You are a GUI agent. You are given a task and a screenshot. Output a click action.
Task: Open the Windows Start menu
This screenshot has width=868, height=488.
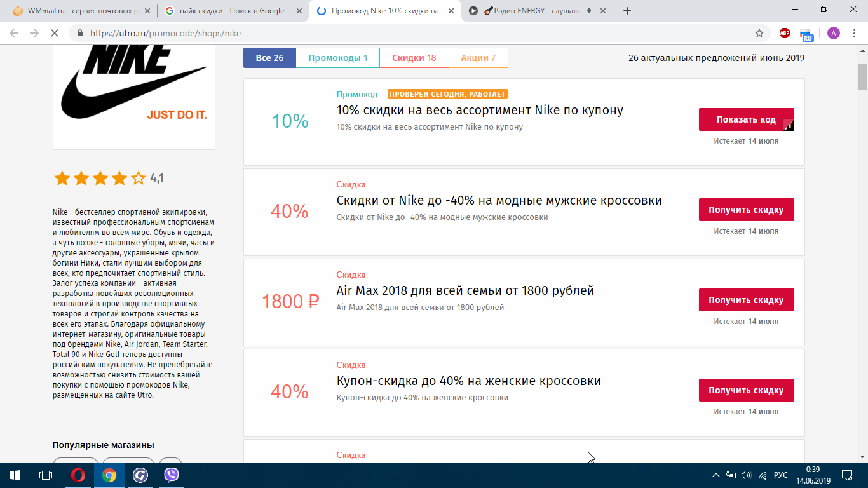15,475
